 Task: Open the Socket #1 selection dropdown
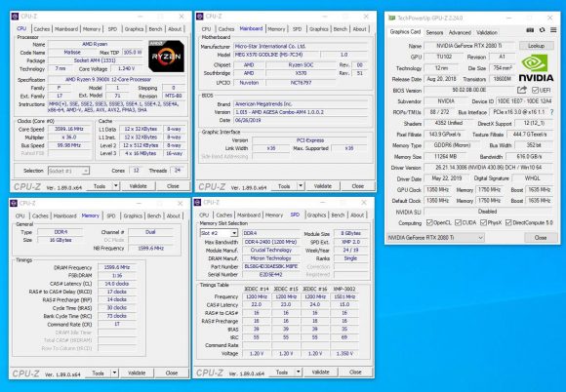pyautogui.click(x=68, y=171)
